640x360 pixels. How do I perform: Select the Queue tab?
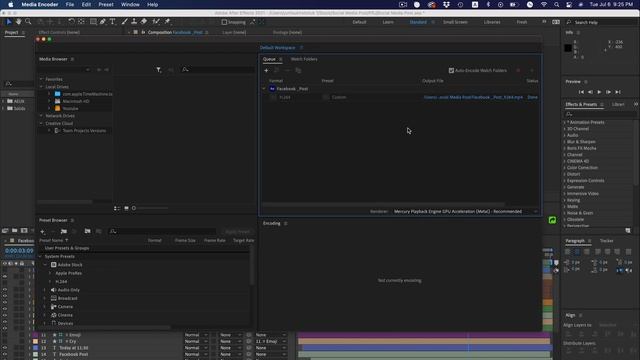point(269,59)
